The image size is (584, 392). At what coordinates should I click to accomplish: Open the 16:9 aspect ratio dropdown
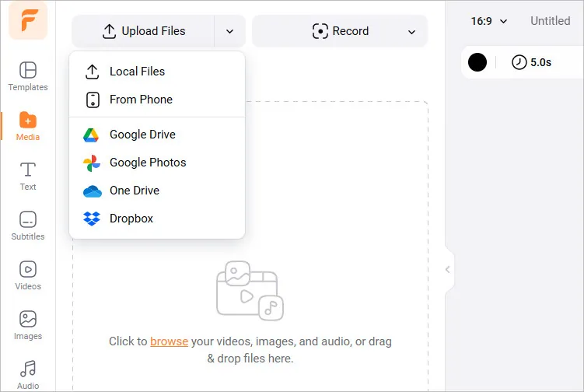click(488, 21)
